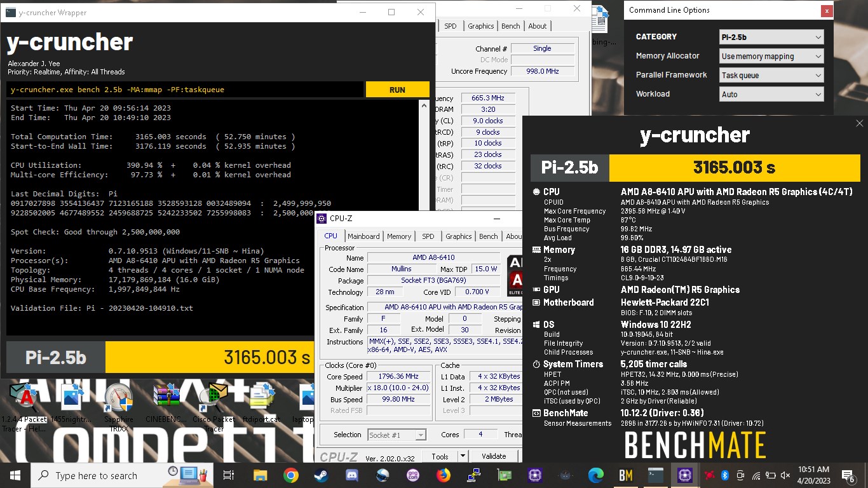Open Microsoft Edge from the taskbar
This screenshot has height=488, width=868.
595,475
